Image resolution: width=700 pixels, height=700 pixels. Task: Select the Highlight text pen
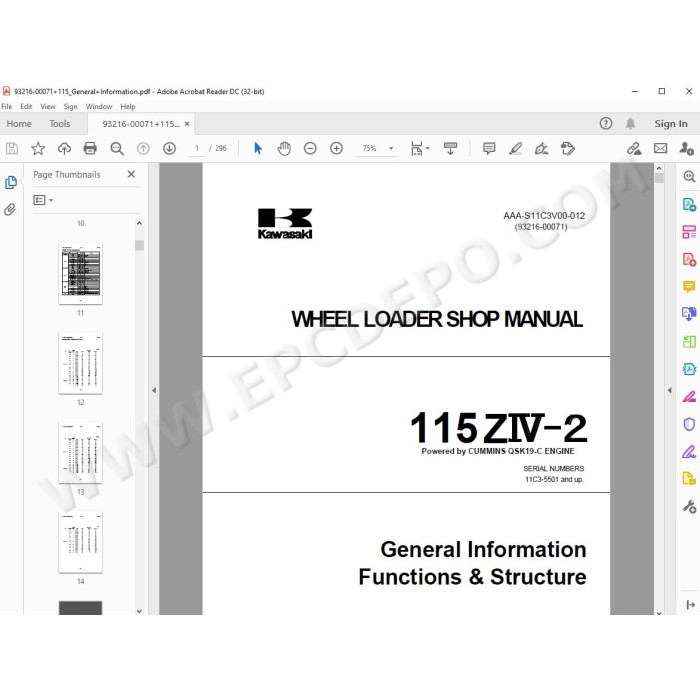pos(516,148)
